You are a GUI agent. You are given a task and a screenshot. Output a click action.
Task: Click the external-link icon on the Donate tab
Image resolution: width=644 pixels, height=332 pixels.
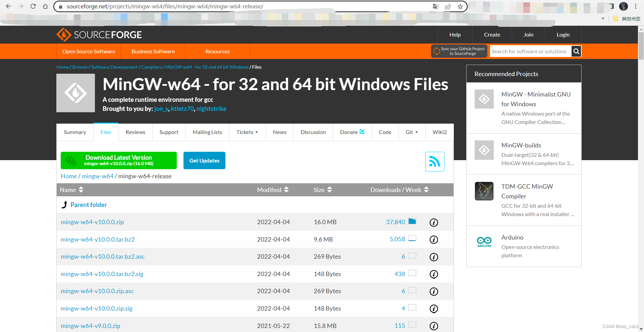tap(362, 131)
